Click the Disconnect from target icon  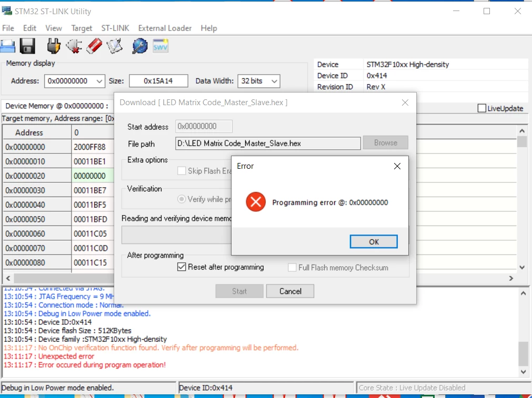(x=74, y=46)
